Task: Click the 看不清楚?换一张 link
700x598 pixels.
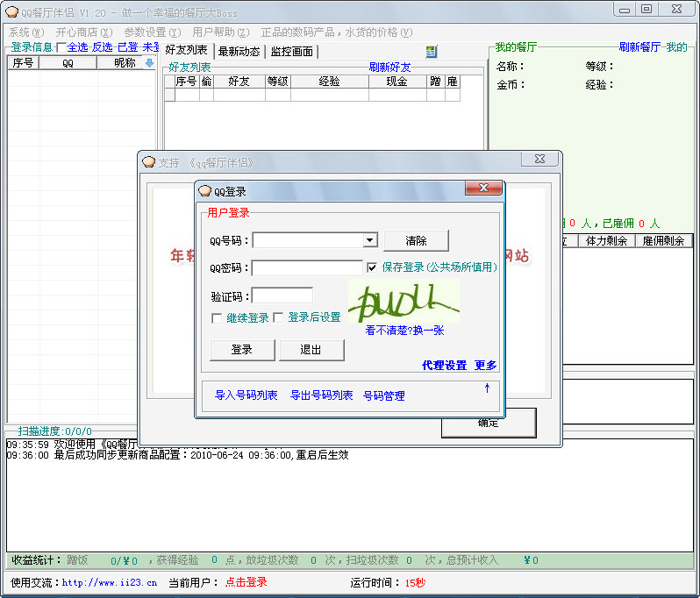Action: pos(404,331)
